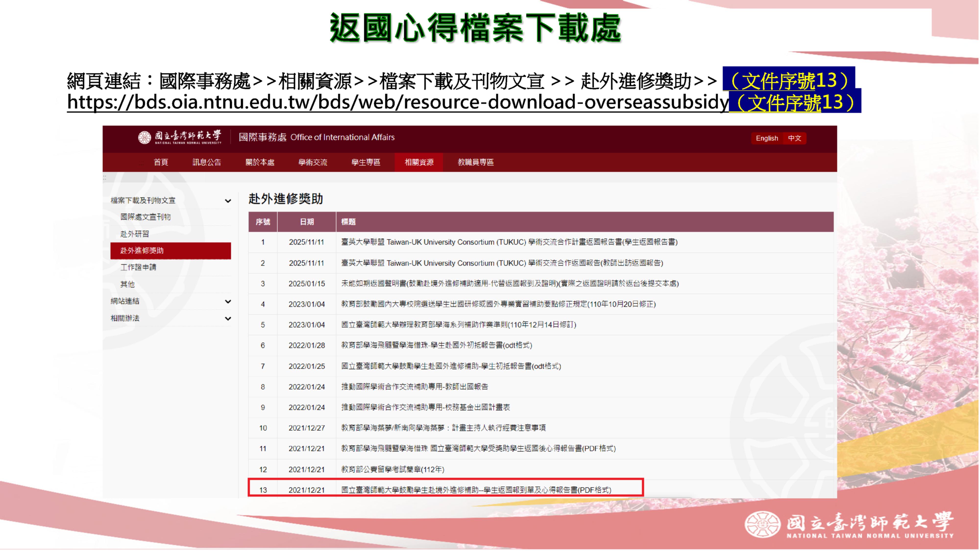
Task: Select 赴外研習 in sidebar
Action: tap(135, 234)
